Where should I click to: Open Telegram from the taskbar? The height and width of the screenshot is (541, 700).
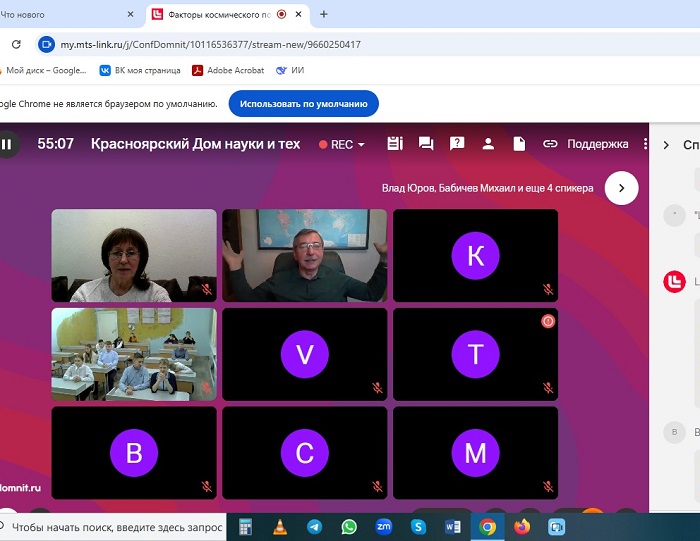[314, 526]
